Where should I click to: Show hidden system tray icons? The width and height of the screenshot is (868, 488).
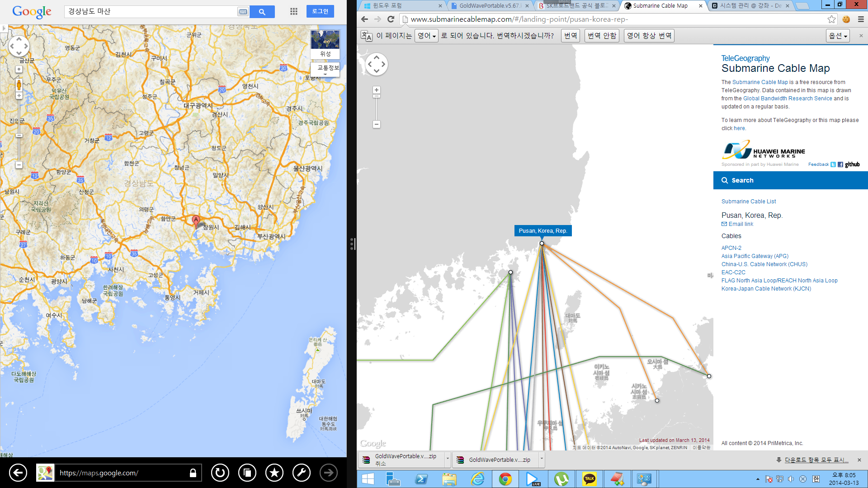(x=758, y=479)
